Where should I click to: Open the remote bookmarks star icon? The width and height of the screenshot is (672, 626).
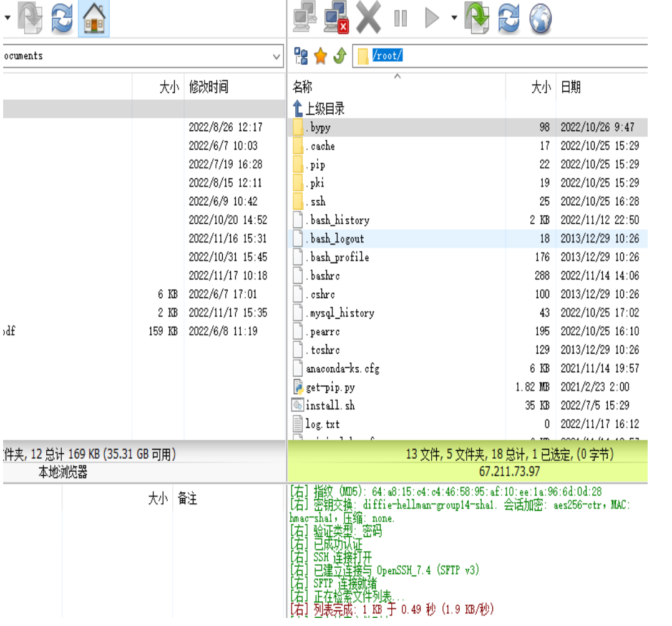tap(320, 56)
